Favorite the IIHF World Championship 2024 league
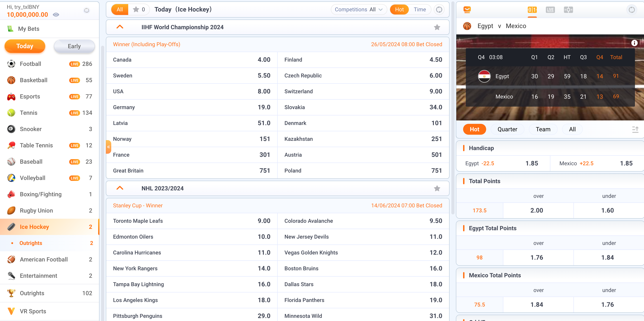Image resolution: width=644 pixels, height=321 pixels. (437, 27)
